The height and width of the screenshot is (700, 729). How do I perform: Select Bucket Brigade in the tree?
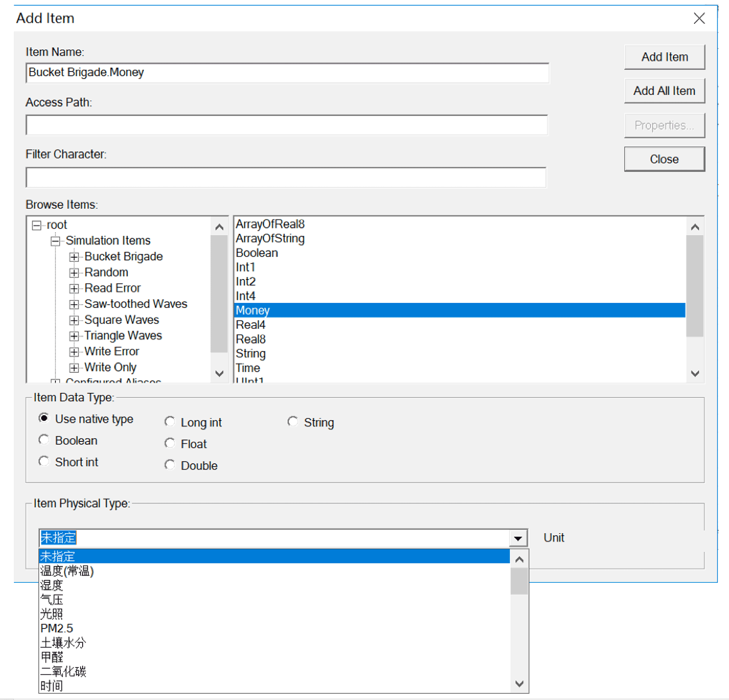[x=123, y=257]
